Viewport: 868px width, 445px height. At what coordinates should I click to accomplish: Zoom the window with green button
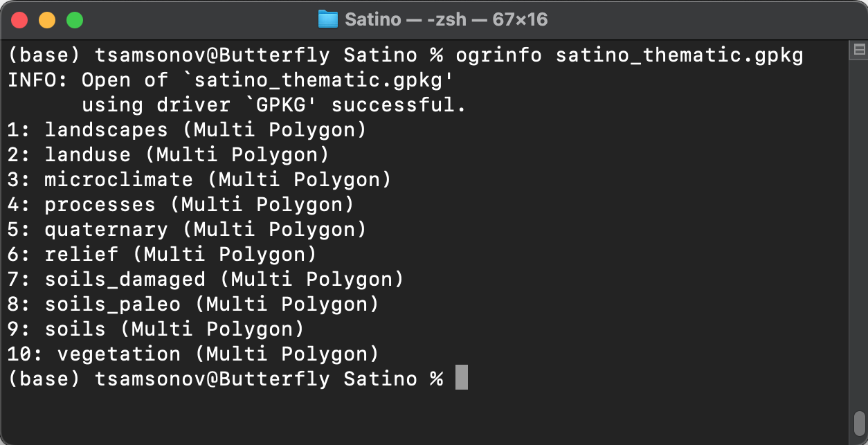74,20
